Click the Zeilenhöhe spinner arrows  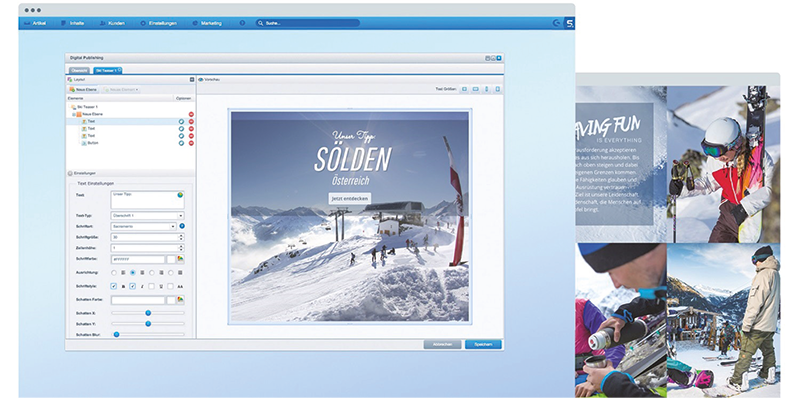(x=181, y=248)
